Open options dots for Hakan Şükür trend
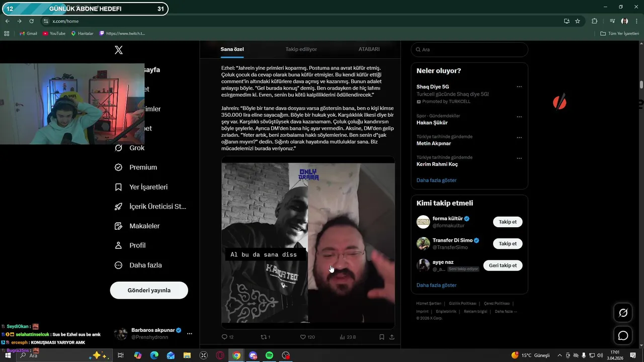644x362 pixels. tap(519, 116)
